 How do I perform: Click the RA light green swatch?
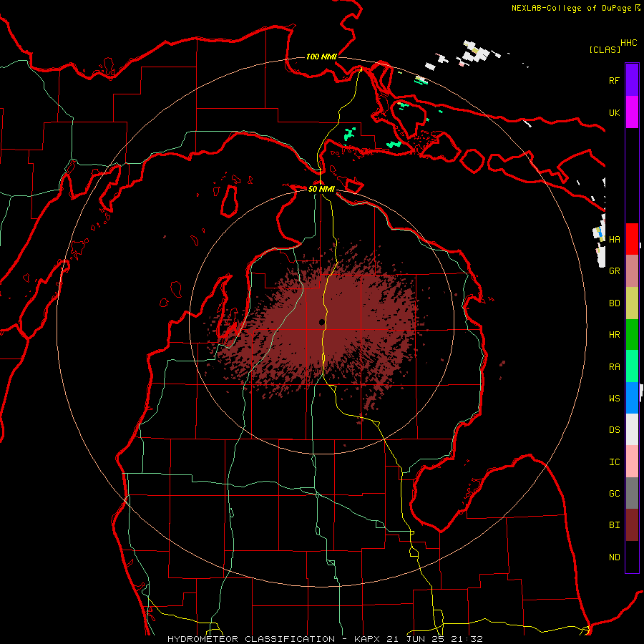pos(632,366)
